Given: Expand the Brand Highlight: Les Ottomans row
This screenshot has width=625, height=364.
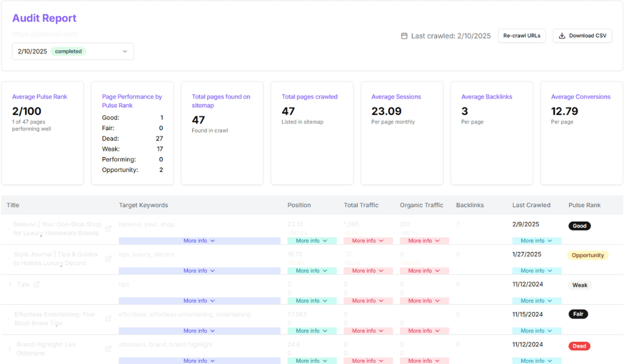Looking at the screenshot, I should [10, 349].
